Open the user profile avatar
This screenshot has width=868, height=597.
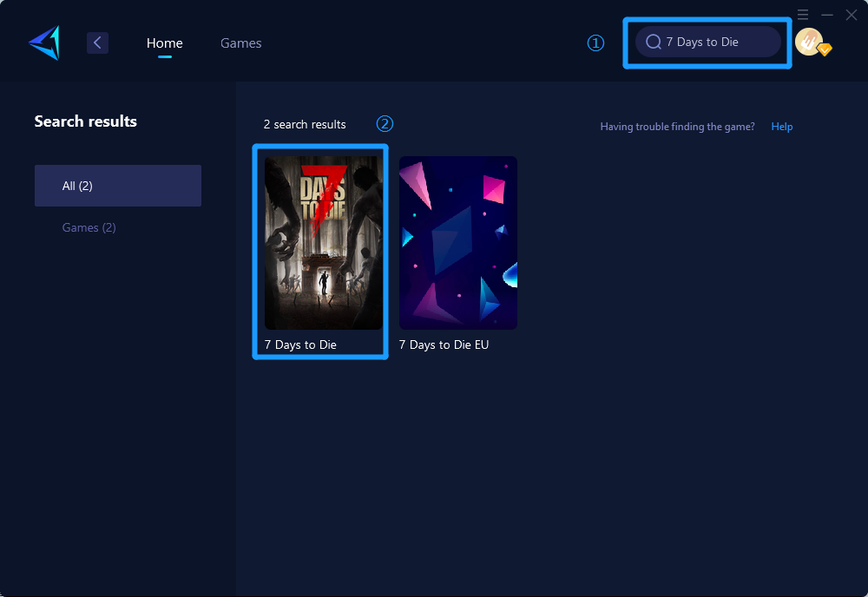point(809,42)
